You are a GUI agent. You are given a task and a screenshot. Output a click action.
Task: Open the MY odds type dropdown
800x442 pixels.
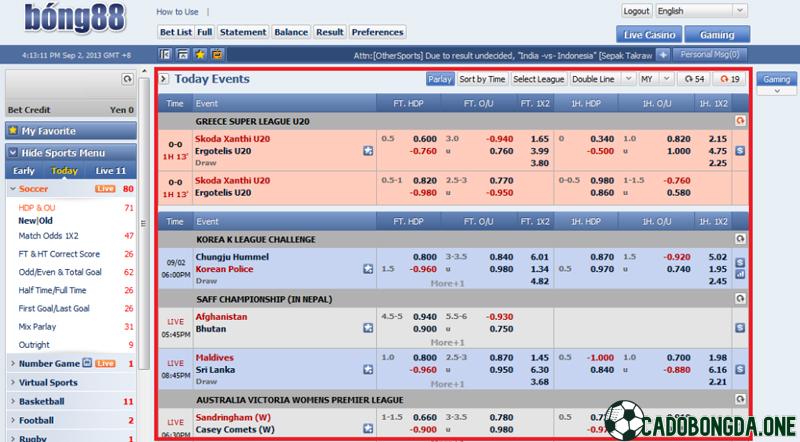(656, 79)
